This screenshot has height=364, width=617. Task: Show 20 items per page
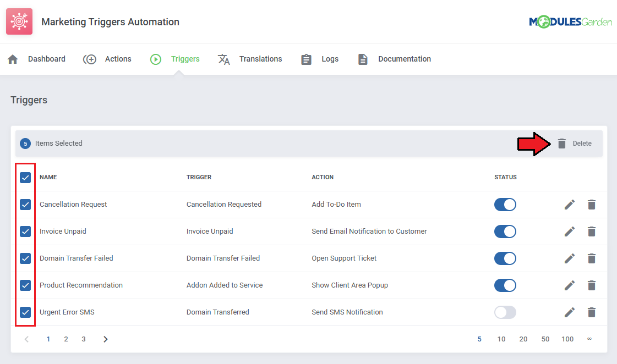coord(523,339)
